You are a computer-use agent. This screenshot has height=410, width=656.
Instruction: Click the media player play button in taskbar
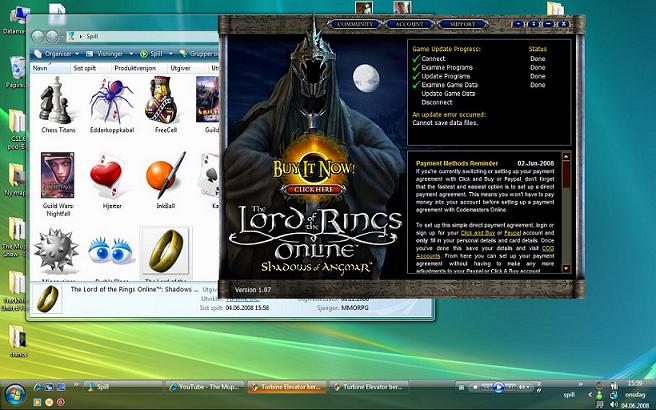pyautogui.click(x=498, y=387)
